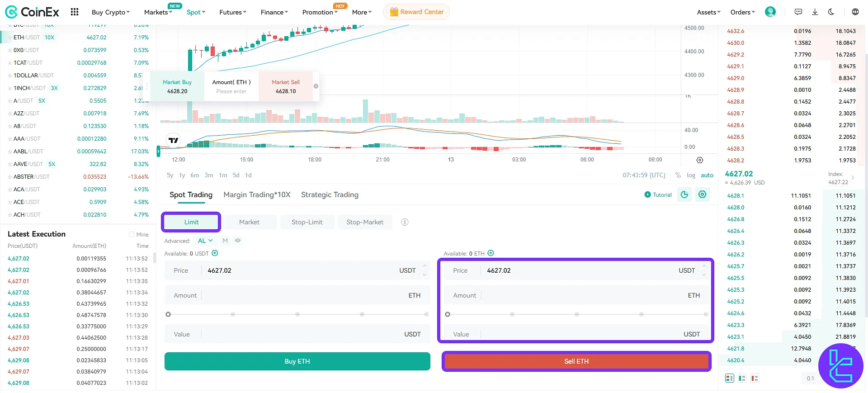Image resolution: width=868 pixels, height=393 pixels.
Task: Click the Sell ETH button
Action: pyautogui.click(x=576, y=361)
